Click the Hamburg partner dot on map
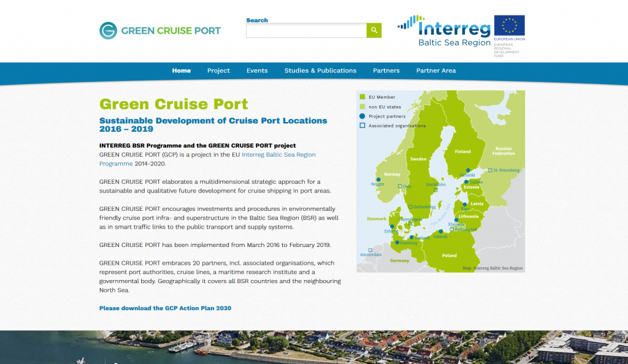 point(397,243)
